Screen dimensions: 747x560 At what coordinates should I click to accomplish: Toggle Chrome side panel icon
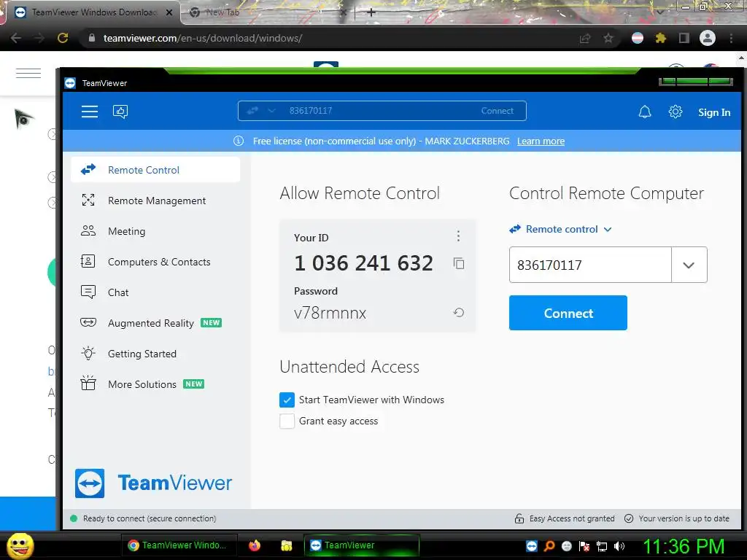[x=684, y=38]
